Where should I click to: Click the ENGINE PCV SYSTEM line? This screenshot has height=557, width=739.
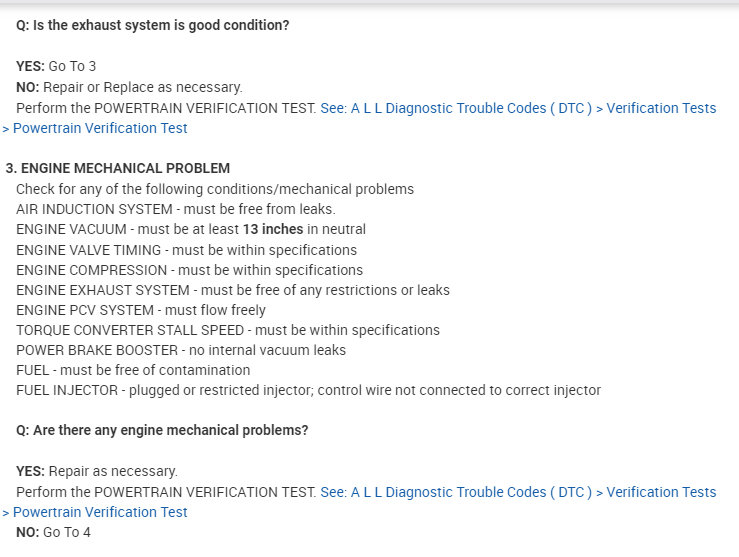[141, 310]
